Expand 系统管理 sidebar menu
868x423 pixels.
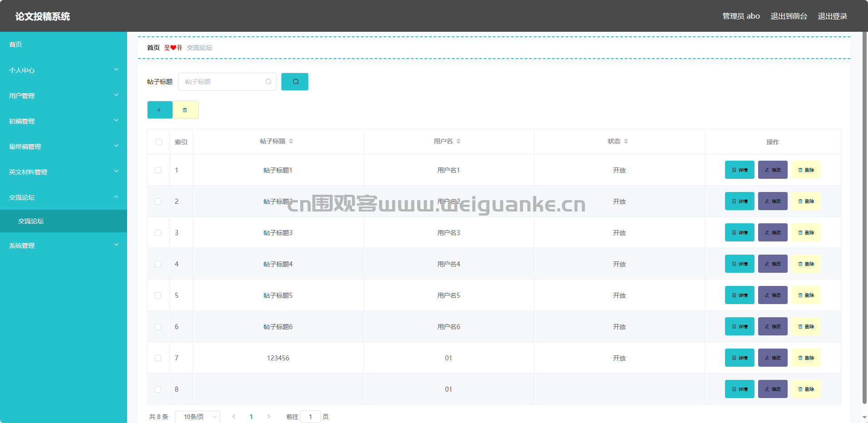coord(64,245)
